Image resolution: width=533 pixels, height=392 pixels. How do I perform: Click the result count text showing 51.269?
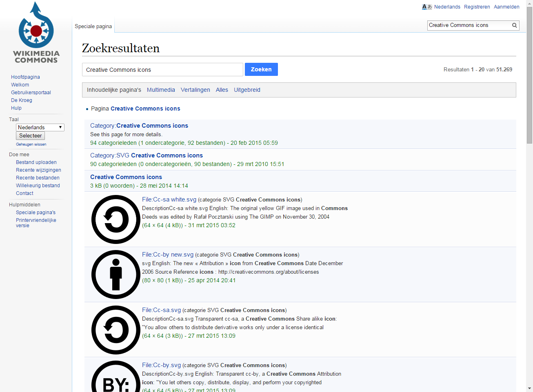click(x=478, y=69)
